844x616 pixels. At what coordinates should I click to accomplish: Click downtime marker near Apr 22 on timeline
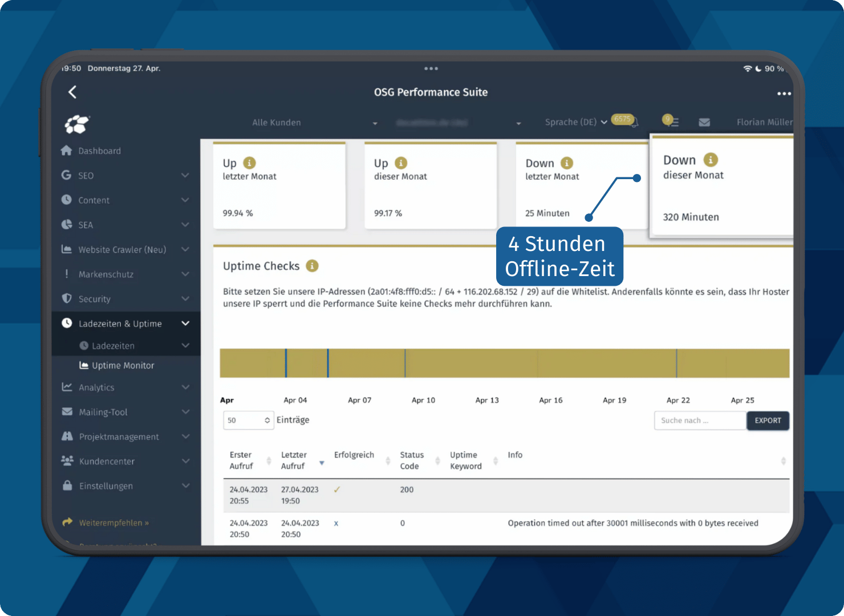pyautogui.click(x=676, y=363)
